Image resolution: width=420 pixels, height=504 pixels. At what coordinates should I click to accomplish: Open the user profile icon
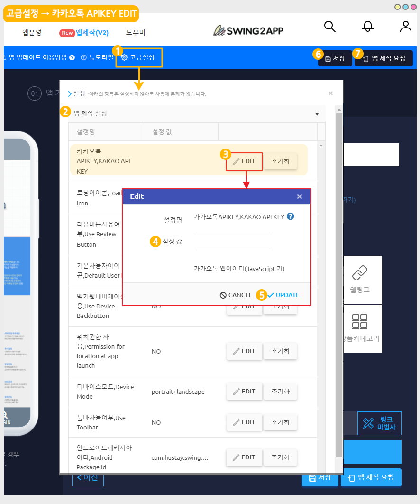[405, 27]
